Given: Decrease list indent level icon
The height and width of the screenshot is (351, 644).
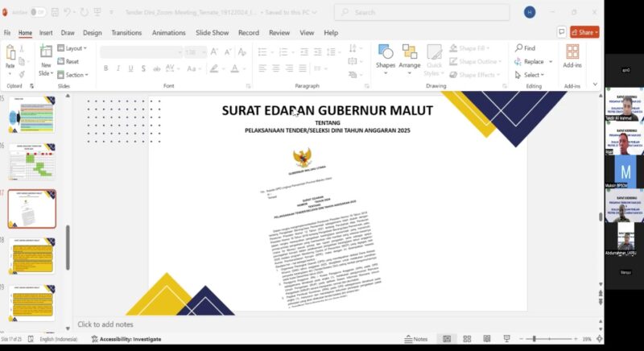Looking at the screenshot, I should pos(304,52).
